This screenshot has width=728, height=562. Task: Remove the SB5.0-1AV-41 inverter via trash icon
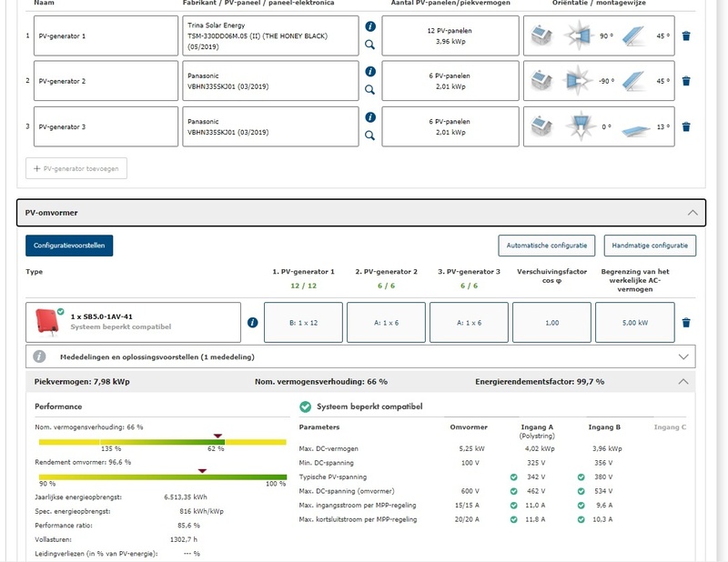pyautogui.click(x=686, y=323)
